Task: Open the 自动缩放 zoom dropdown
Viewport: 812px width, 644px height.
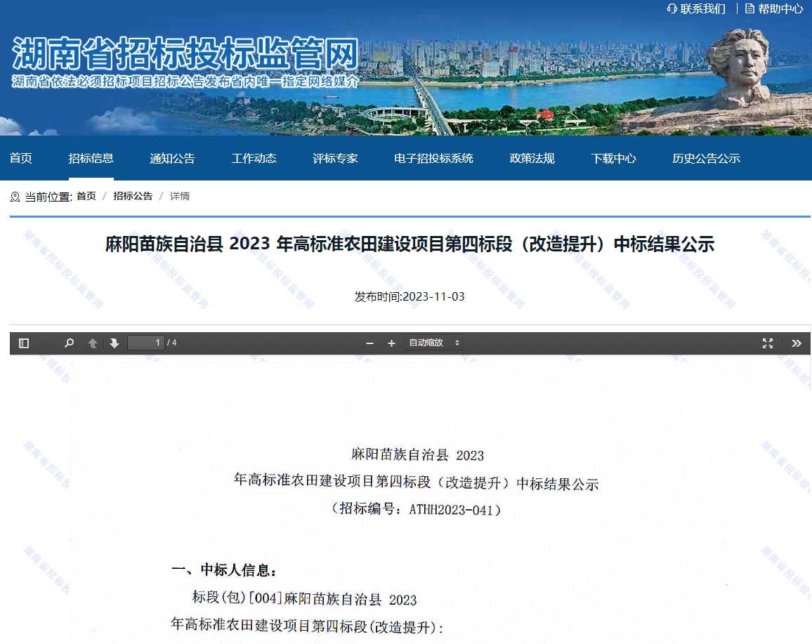Action: (x=434, y=343)
